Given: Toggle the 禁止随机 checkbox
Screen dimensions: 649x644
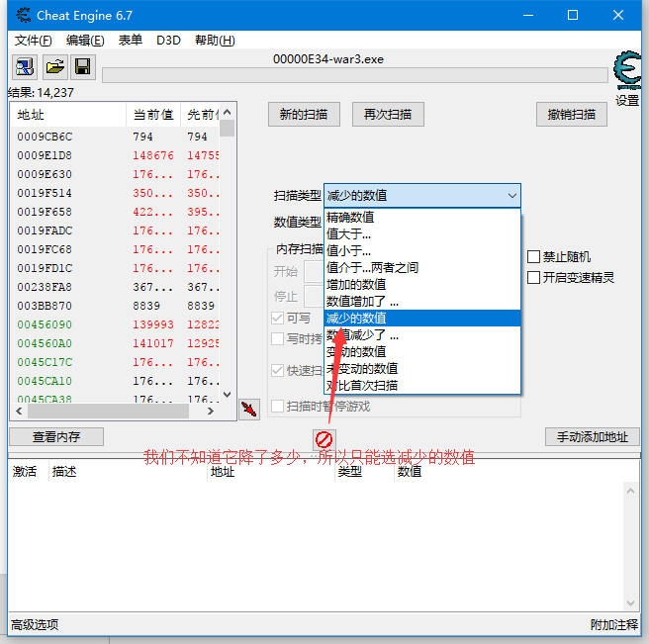Looking at the screenshot, I should [533, 256].
